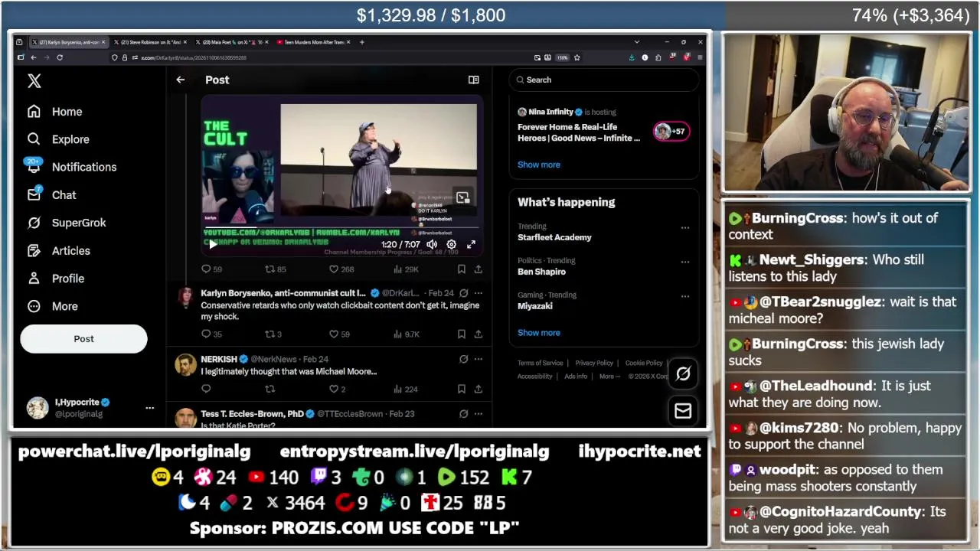Toggle reader view icon next to Post heading
Image resolution: width=980 pixels, height=551 pixels.
click(473, 80)
